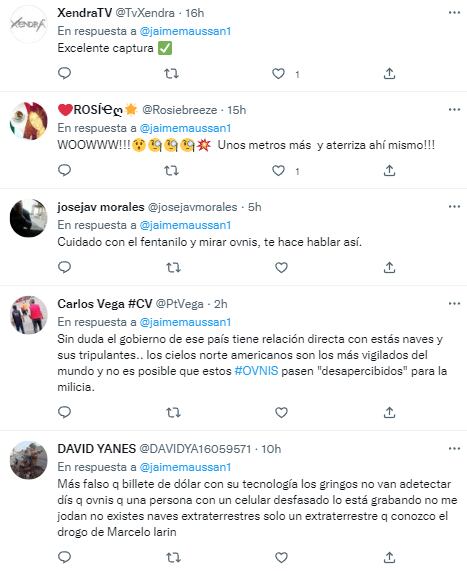Retweet DAVID YANES's reply

pyautogui.click(x=173, y=557)
